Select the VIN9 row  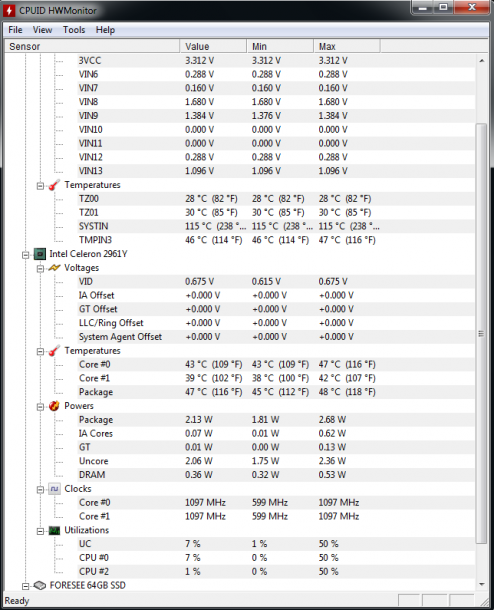pos(276,116)
